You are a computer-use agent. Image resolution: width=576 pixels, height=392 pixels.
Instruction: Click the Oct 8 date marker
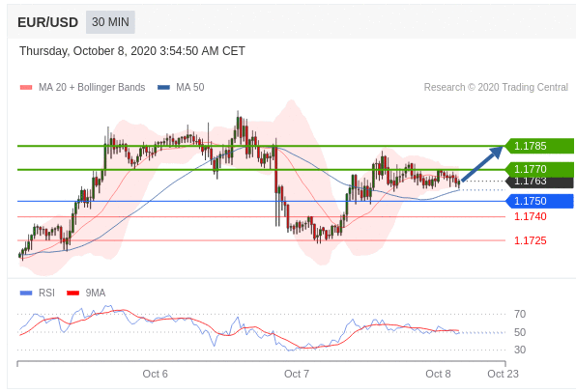point(438,374)
